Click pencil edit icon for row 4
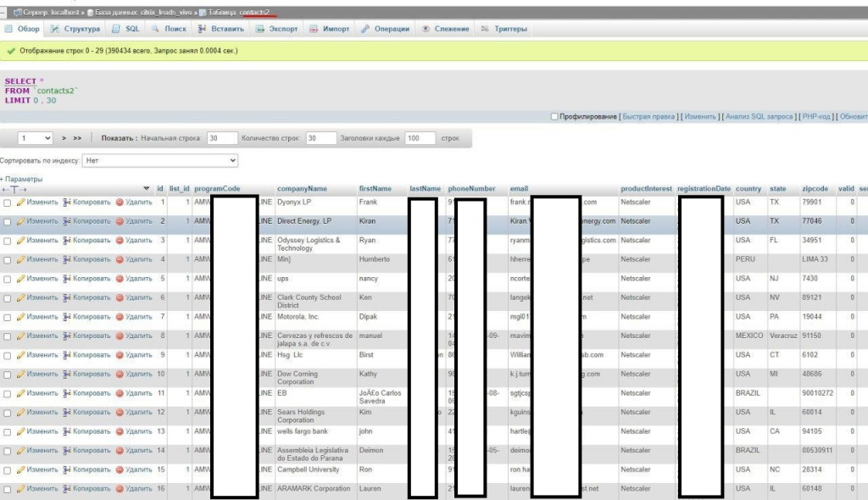Viewport: 868px width, 500px height. 20,259
